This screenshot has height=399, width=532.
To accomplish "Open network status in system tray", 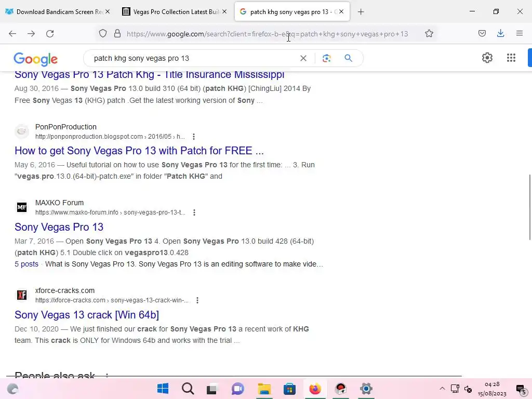I will coord(455,389).
